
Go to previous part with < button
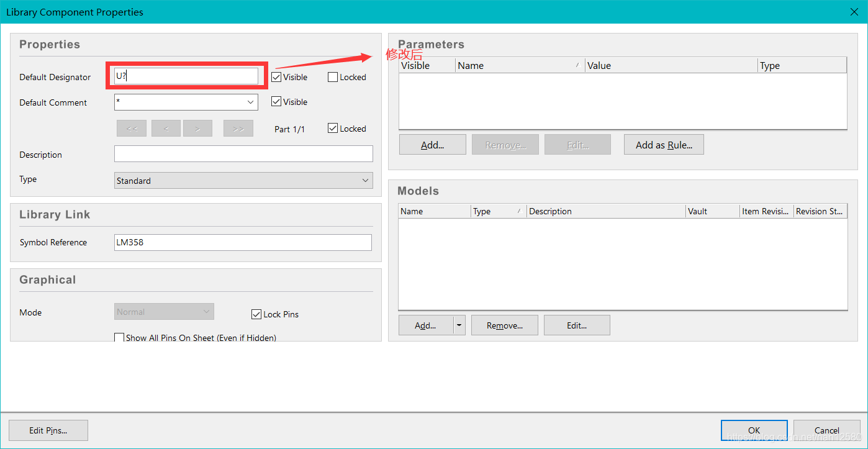(166, 129)
